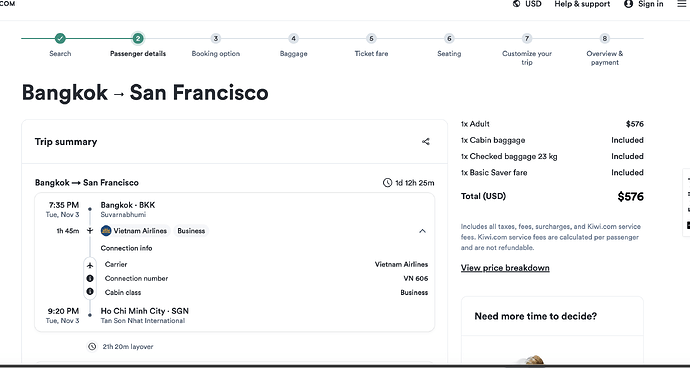Click the Connection info label
The image size is (690, 368).
click(x=126, y=248)
